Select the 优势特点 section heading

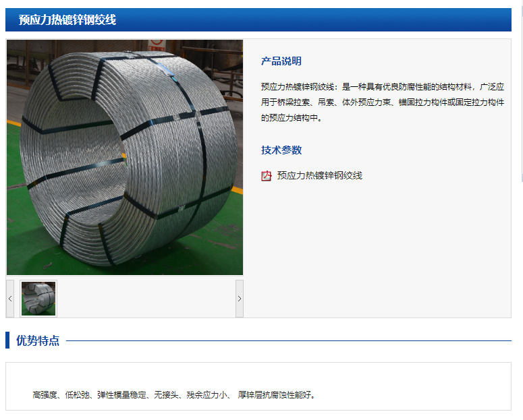[38, 340]
